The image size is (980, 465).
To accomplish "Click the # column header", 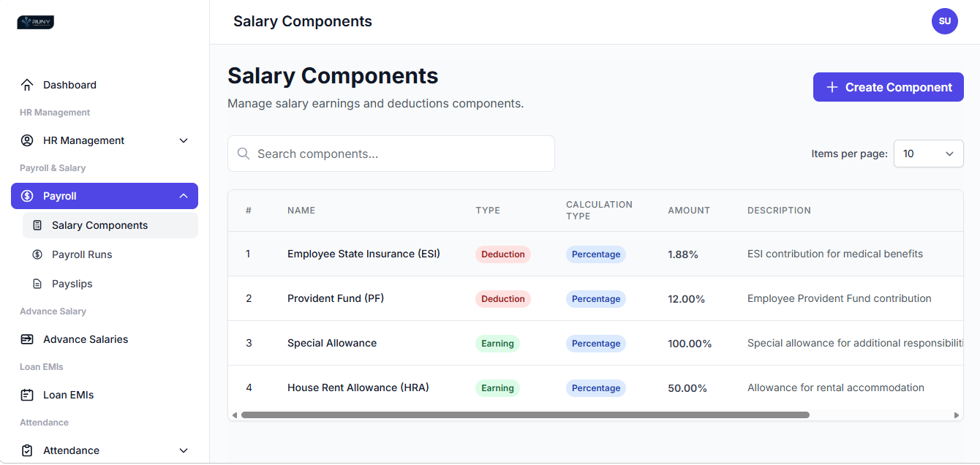I will [x=249, y=211].
